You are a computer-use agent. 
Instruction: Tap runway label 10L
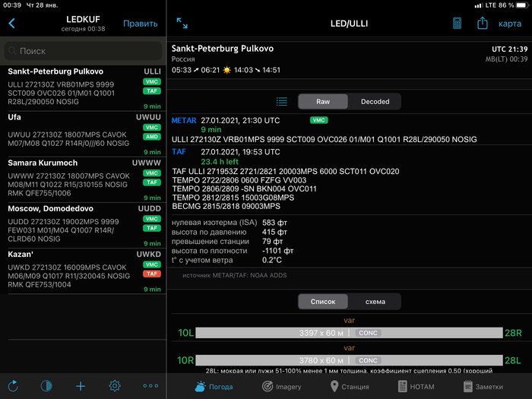tap(186, 333)
